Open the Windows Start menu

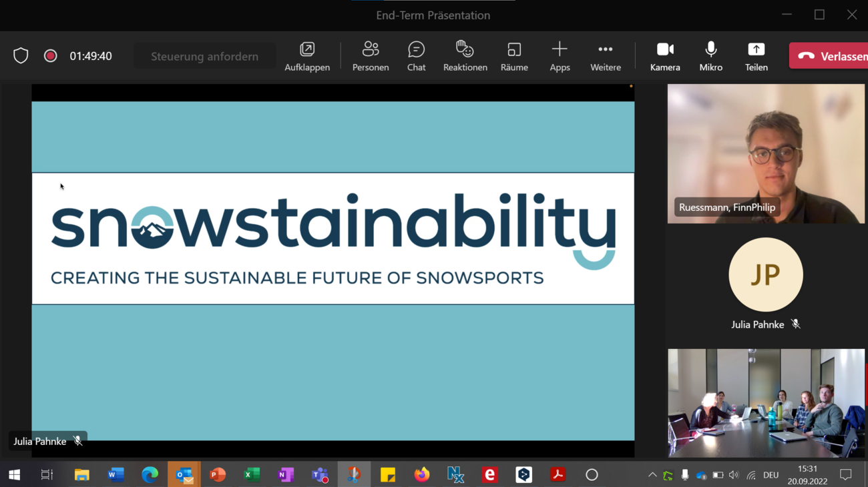click(x=14, y=475)
